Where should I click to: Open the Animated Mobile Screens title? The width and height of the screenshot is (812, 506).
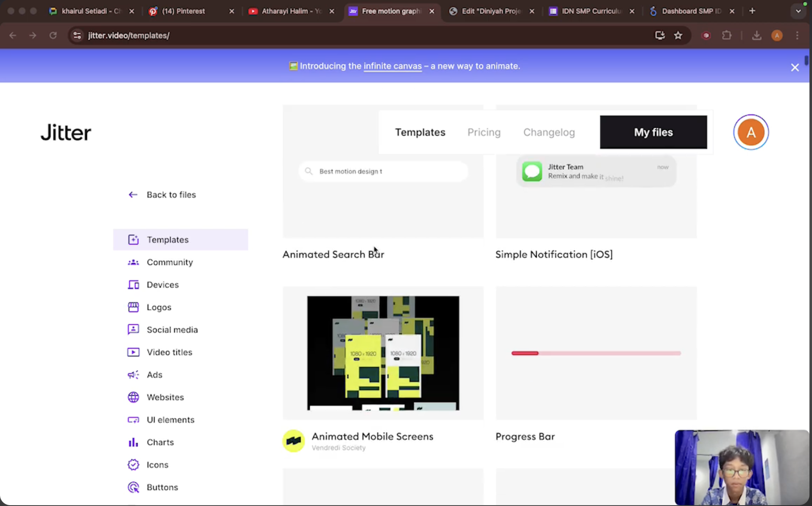tap(372, 436)
